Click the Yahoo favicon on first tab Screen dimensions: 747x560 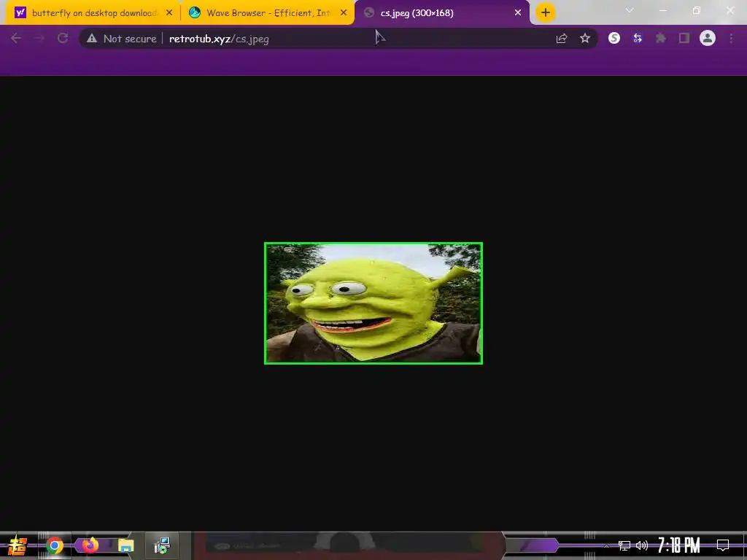pyautogui.click(x=20, y=13)
